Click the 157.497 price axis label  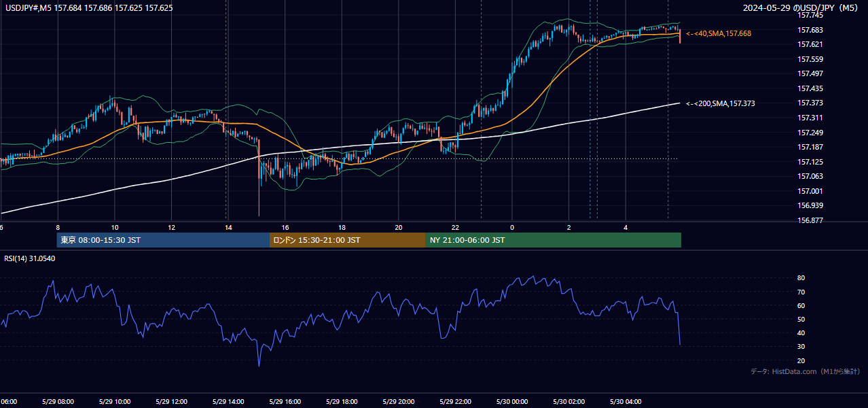point(810,74)
